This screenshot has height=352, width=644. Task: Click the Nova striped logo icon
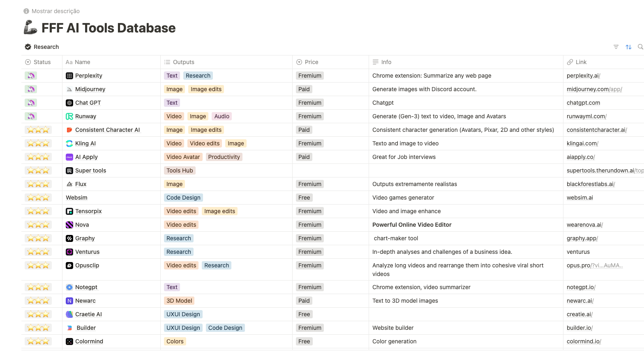69,225
